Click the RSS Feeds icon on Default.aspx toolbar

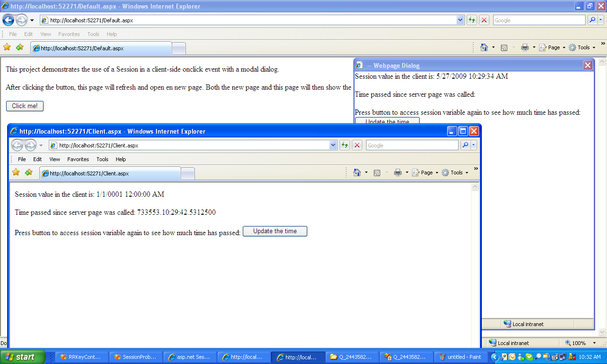[504, 47]
